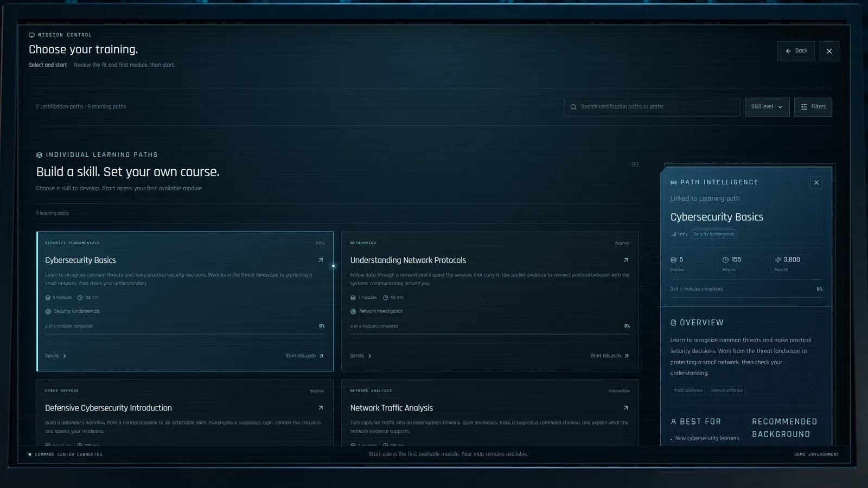The image size is (868, 488).
Task: Click the Command Center Connected status
Action: (65, 454)
